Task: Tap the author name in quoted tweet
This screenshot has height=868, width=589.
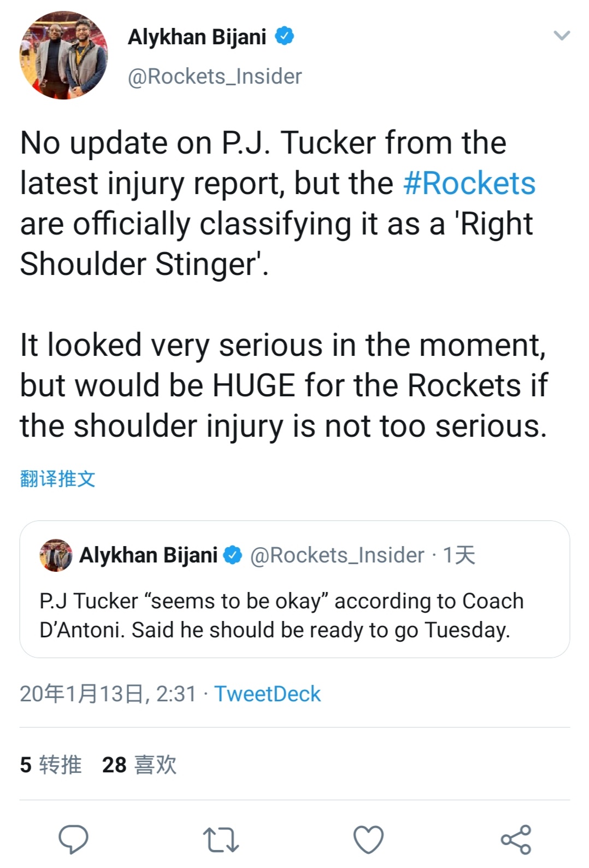Action: point(149,555)
